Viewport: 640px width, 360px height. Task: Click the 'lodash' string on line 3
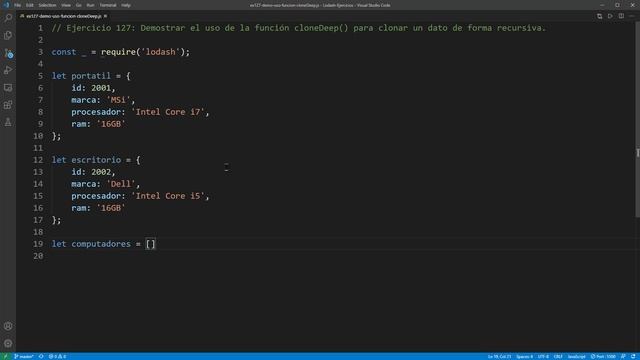[160, 52]
